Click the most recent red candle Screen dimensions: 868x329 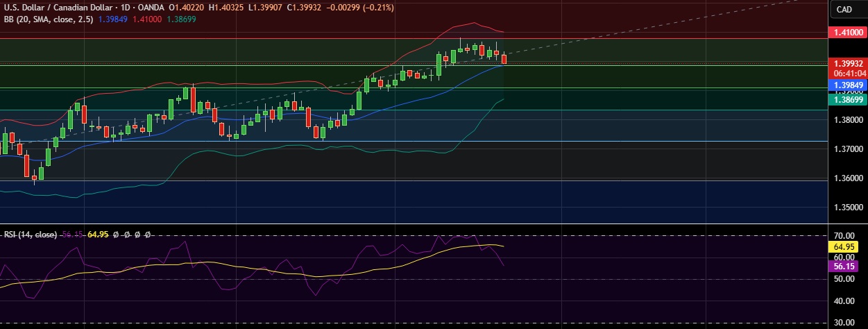(x=504, y=59)
